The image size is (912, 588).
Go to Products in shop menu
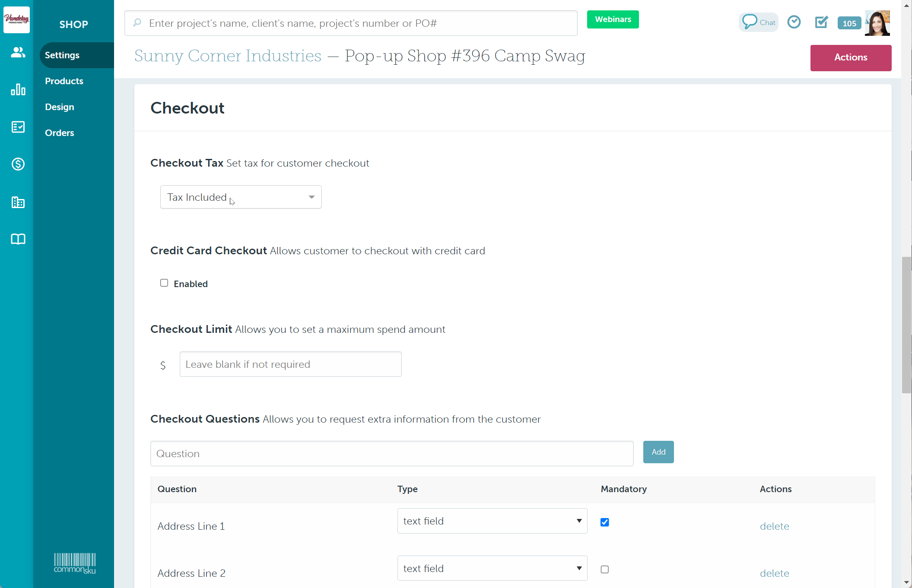point(64,81)
